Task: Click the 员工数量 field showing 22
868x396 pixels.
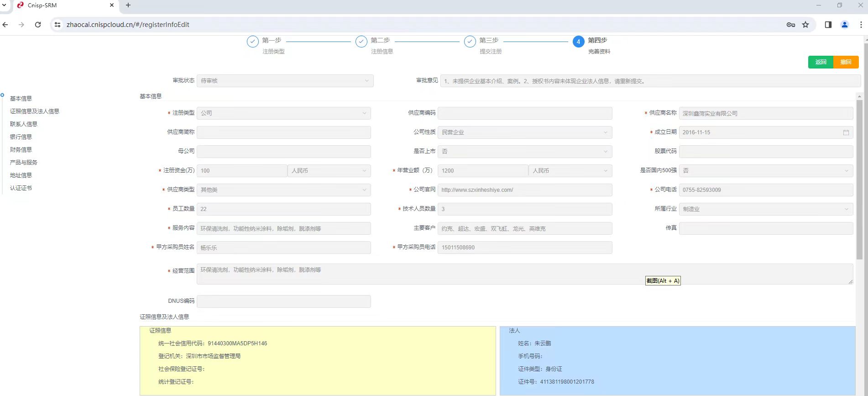Action: click(284, 209)
